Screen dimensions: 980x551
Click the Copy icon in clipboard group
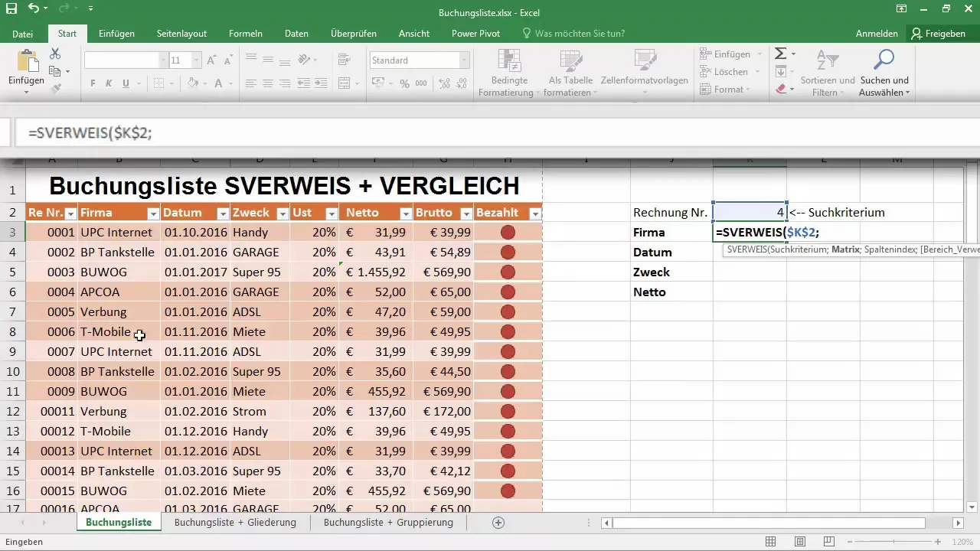click(x=55, y=71)
